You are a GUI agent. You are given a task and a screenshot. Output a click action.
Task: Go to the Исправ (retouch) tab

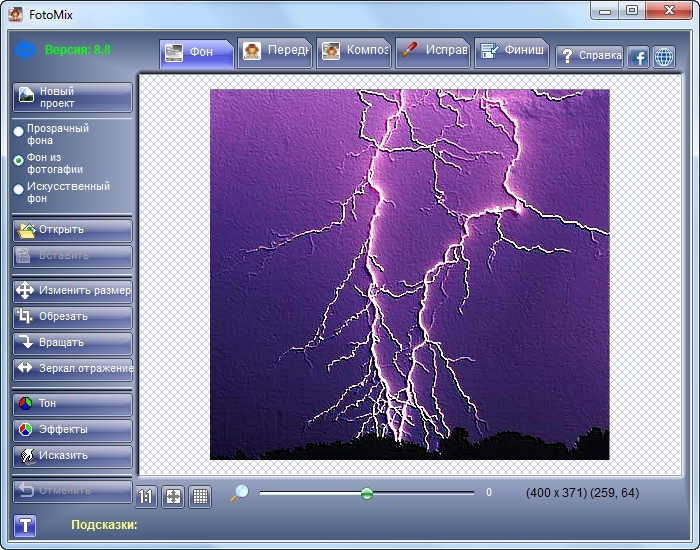coord(432,52)
